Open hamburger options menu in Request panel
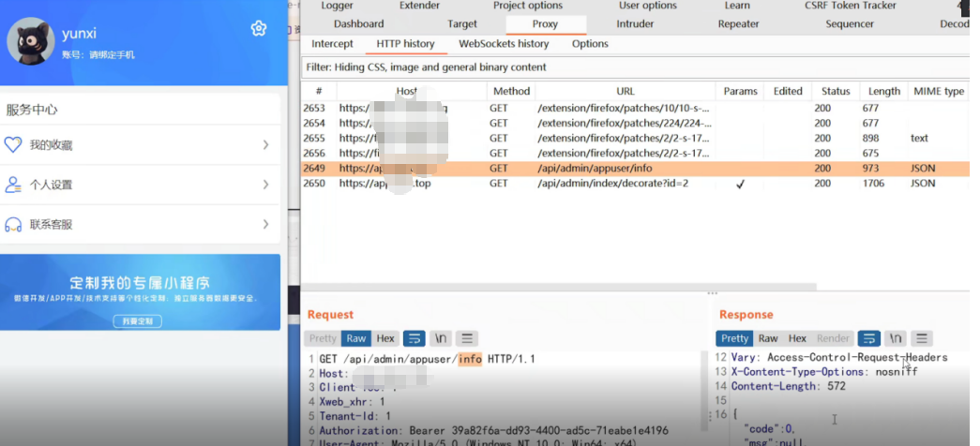The width and height of the screenshot is (980, 446). point(467,338)
